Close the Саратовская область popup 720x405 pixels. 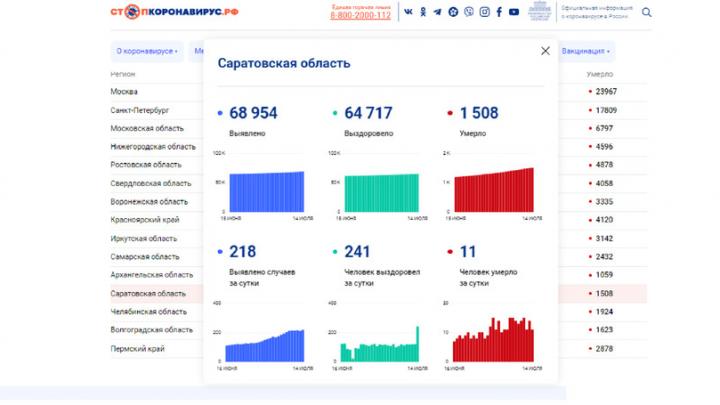545,50
